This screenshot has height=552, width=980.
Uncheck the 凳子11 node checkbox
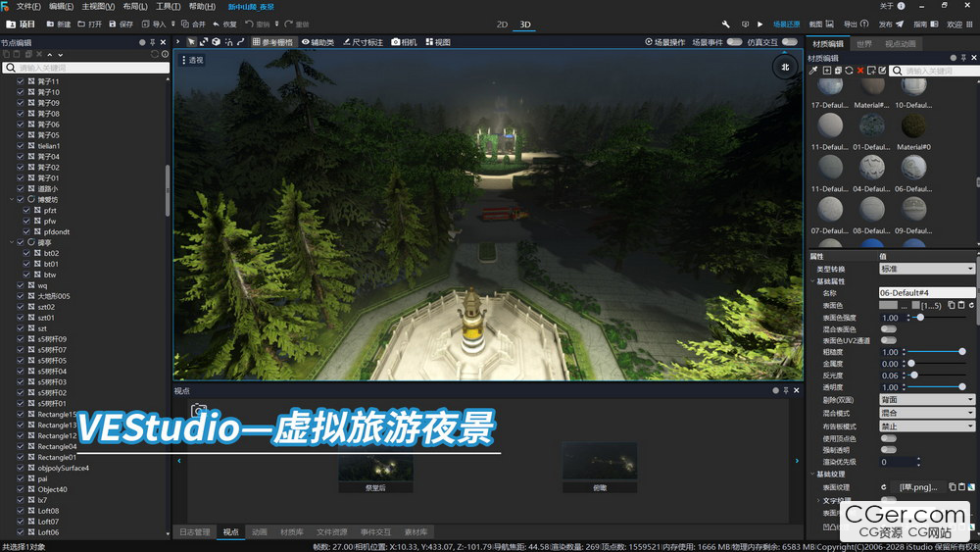point(20,81)
